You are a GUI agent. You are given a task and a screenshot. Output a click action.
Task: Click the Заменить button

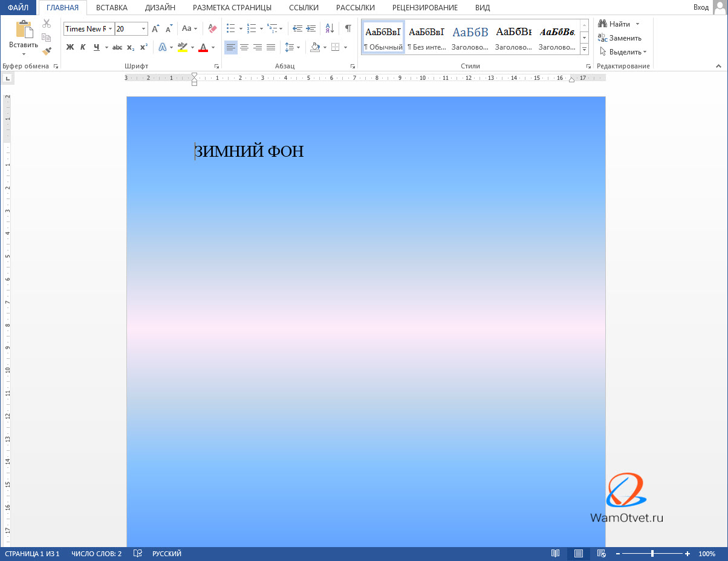(x=620, y=38)
